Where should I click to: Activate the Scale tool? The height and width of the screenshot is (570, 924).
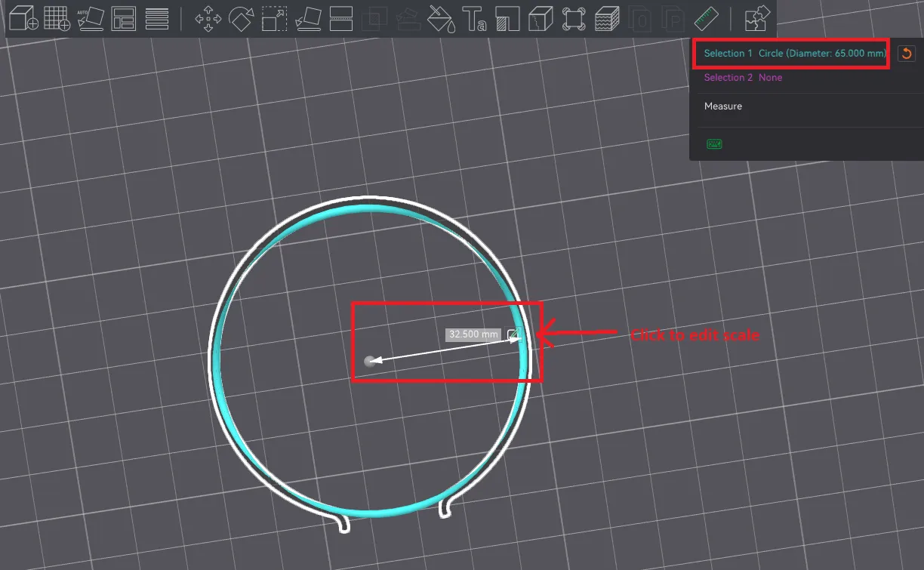pyautogui.click(x=274, y=18)
